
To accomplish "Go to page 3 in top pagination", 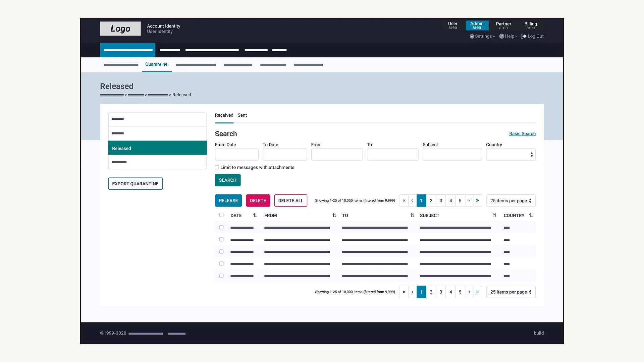I will click(441, 200).
